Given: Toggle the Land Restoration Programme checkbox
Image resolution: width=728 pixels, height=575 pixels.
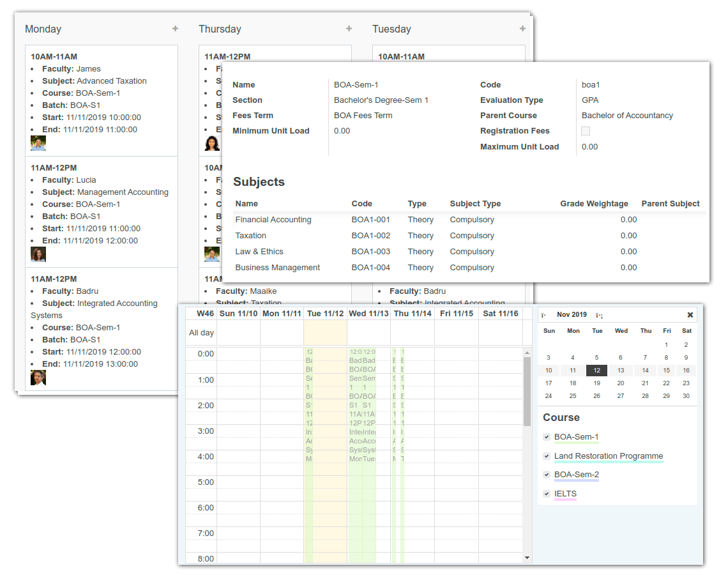Looking at the screenshot, I should click(x=547, y=456).
